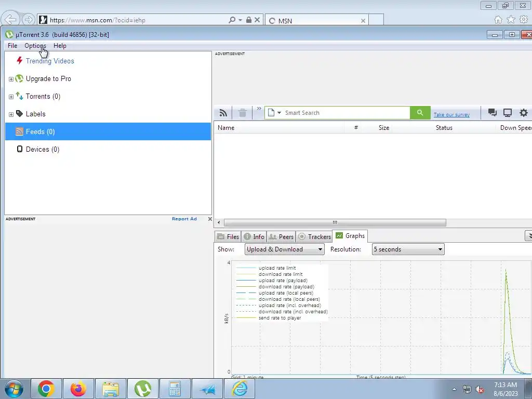This screenshot has height=399, width=532.
Task: Switch to the Trackers tab
Action: (314, 236)
